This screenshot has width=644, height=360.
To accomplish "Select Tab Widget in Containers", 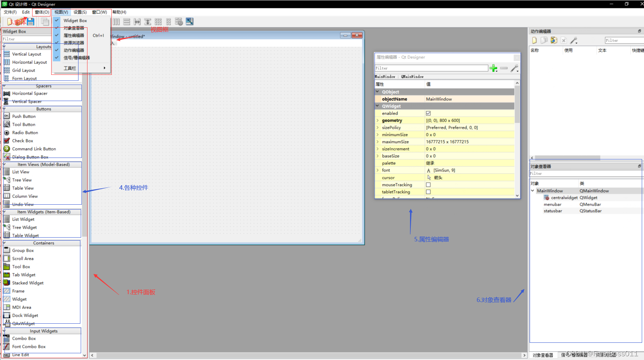I will [x=24, y=275].
